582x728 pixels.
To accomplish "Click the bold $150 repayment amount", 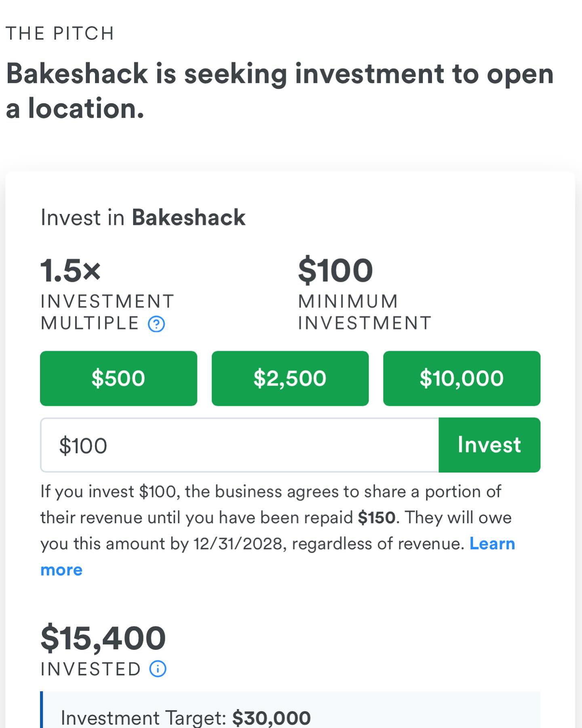I will point(376,518).
